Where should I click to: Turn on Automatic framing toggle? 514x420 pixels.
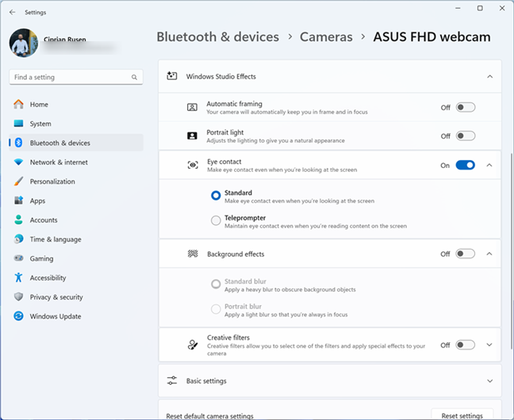465,108
